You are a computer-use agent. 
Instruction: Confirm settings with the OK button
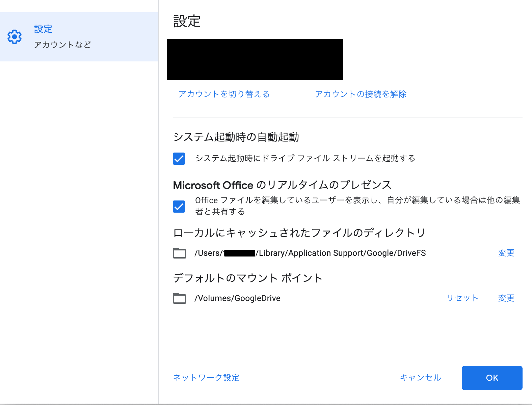click(492, 378)
